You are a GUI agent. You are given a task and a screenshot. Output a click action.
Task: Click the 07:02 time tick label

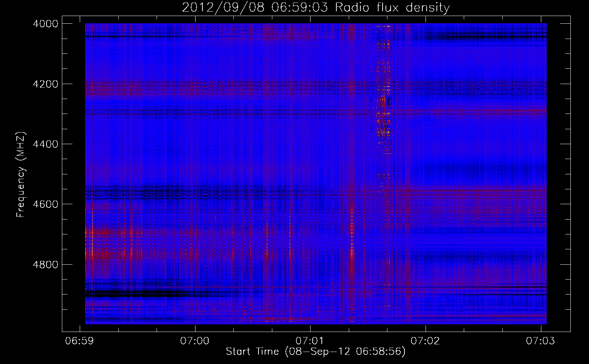tap(425, 341)
